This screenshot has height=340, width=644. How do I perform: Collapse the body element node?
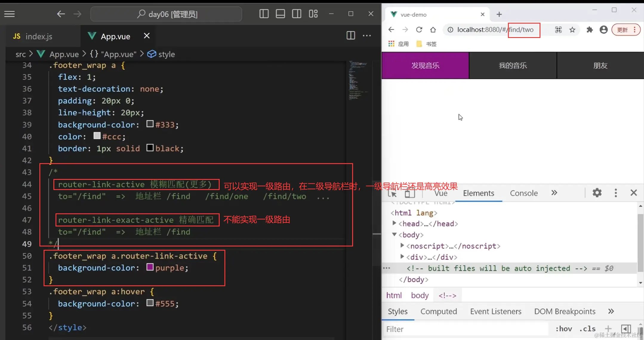click(x=394, y=235)
